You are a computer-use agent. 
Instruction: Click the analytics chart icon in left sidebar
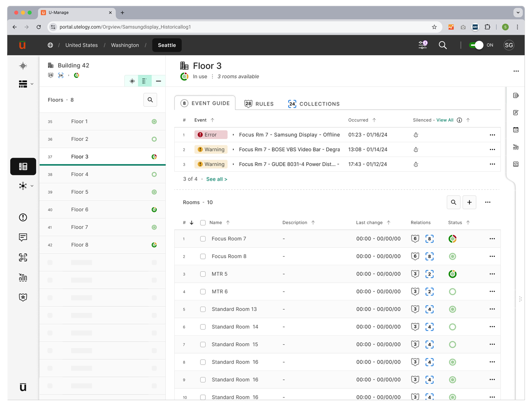click(23, 277)
